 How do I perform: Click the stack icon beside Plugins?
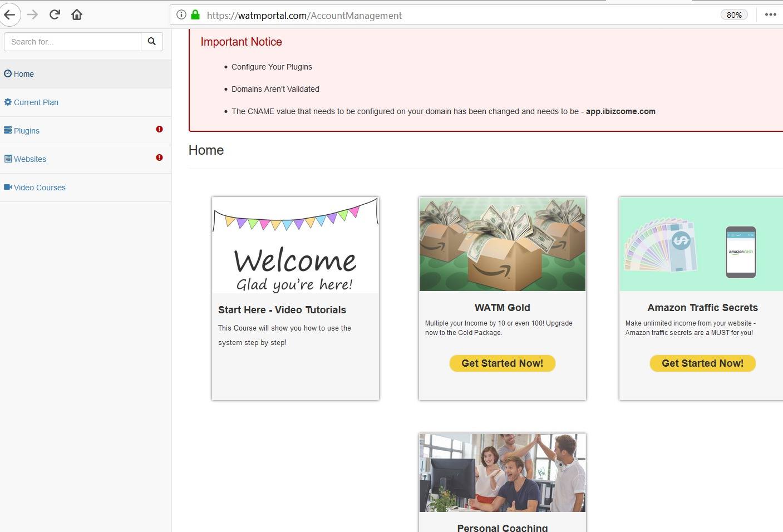[8, 130]
